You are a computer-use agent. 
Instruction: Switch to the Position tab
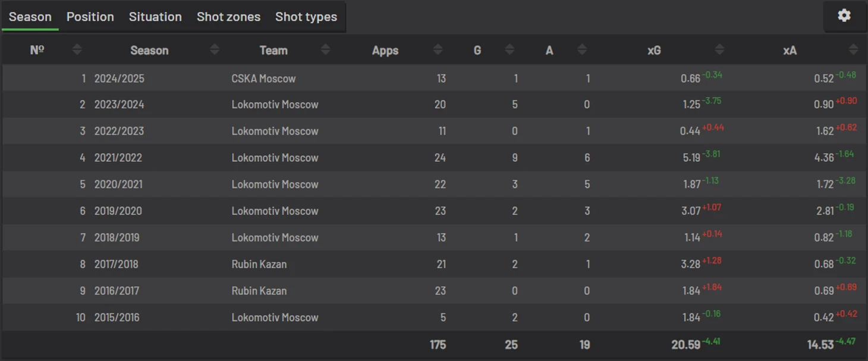click(x=90, y=17)
